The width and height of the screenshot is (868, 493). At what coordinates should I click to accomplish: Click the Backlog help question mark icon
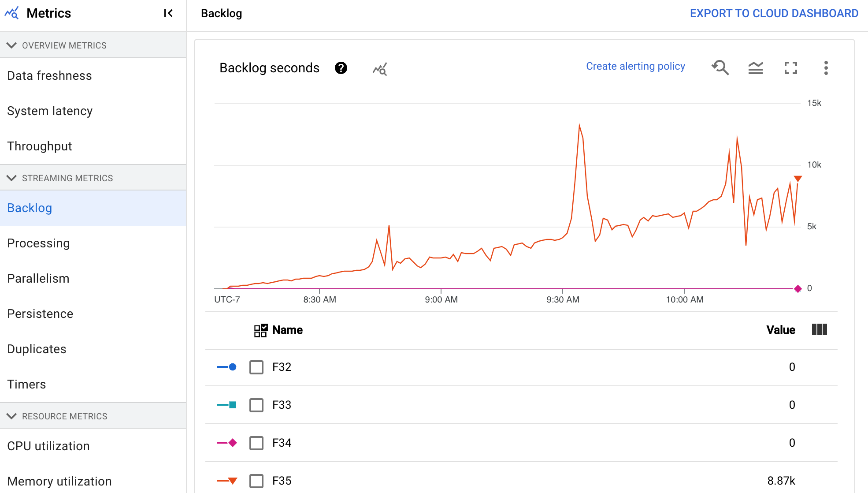tap(341, 67)
